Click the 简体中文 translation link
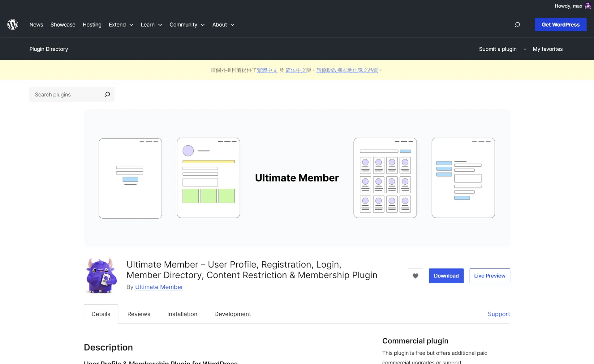This screenshot has width=594, height=364. (x=296, y=70)
